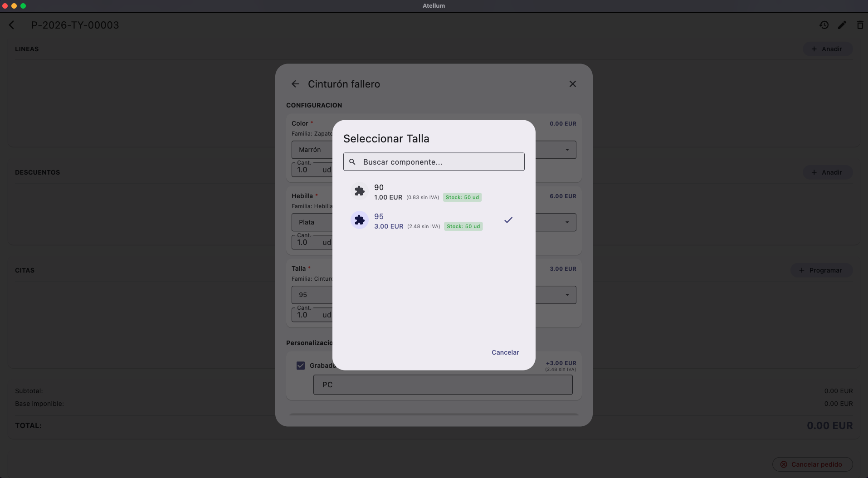Click the Color quantity field
Image resolution: width=868 pixels, height=478 pixels.
tap(312, 170)
